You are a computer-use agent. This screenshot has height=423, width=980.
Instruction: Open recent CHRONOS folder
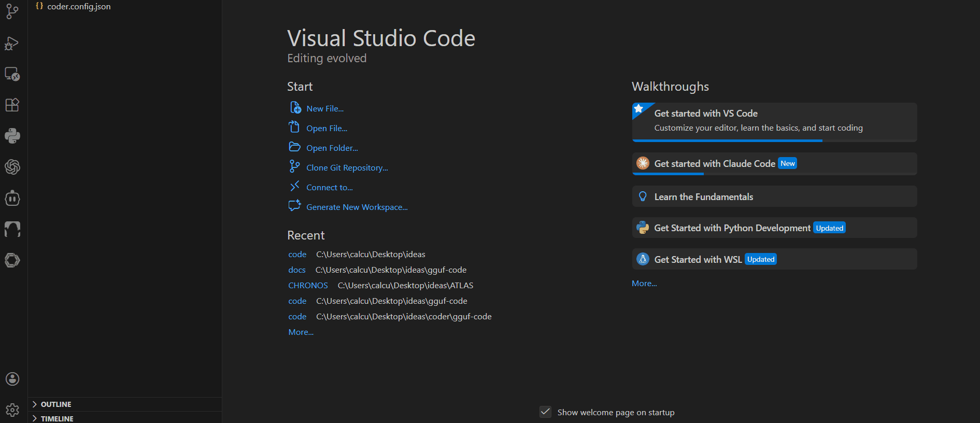coord(308,285)
